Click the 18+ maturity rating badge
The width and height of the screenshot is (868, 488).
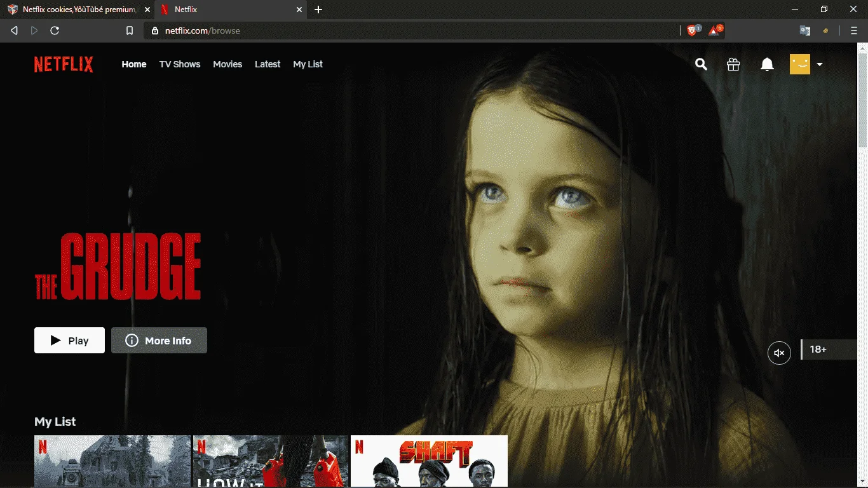[829, 349]
